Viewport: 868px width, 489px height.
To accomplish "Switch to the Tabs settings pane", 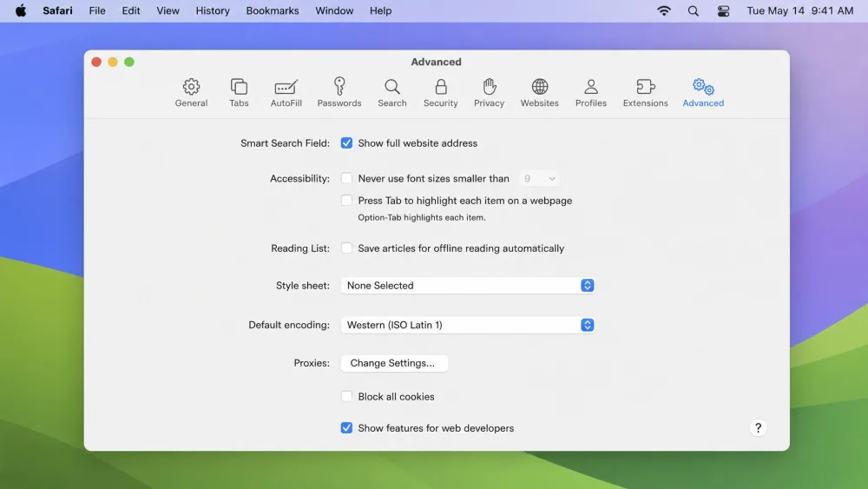I will [239, 92].
